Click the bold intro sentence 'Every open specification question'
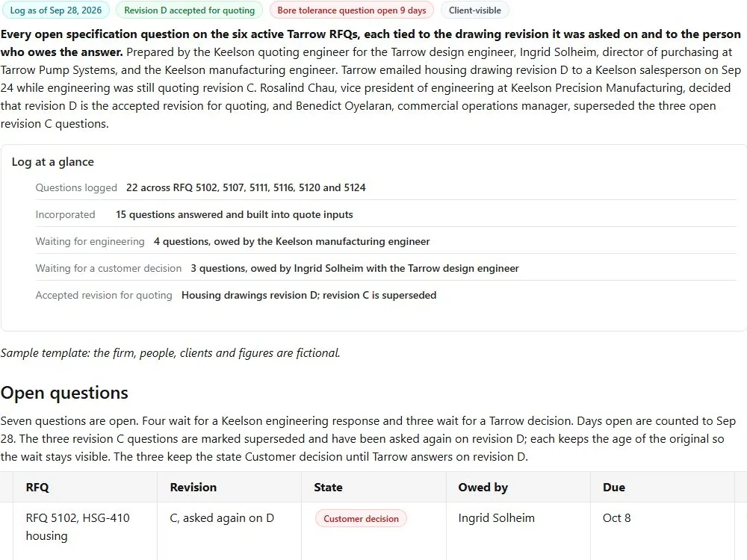This screenshot has height=560, width=747. (x=371, y=43)
